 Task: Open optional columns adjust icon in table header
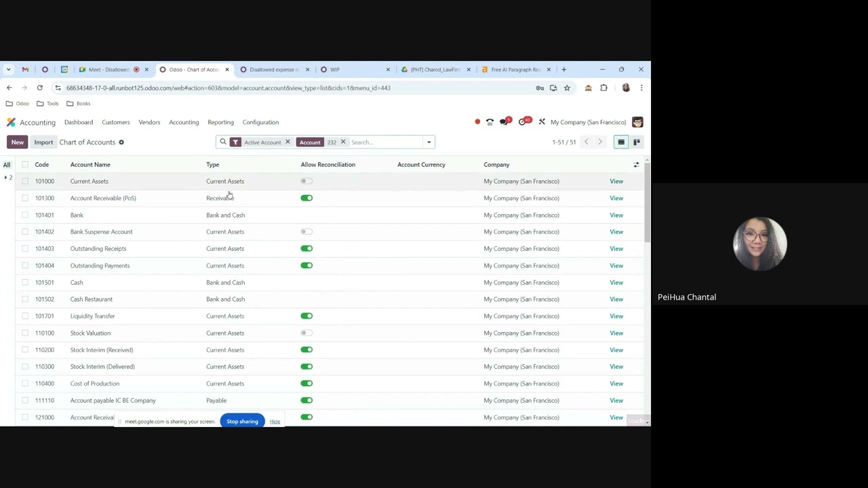[636, 165]
